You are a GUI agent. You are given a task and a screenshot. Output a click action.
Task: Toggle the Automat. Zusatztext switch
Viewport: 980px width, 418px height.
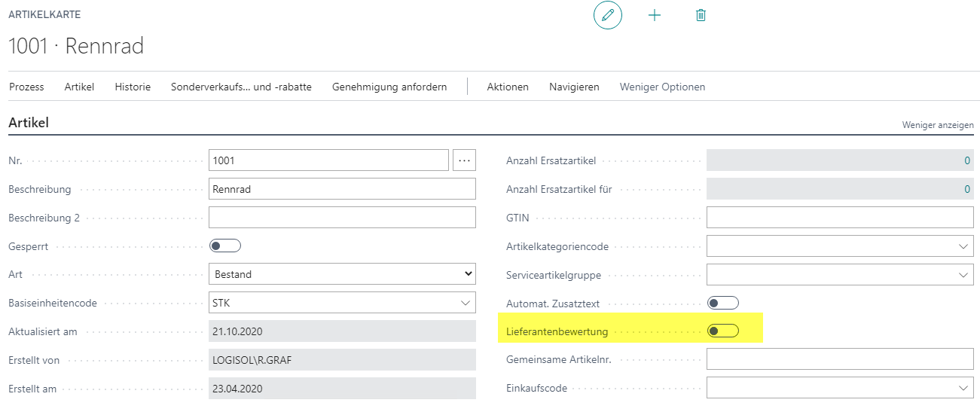pyautogui.click(x=723, y=303)
